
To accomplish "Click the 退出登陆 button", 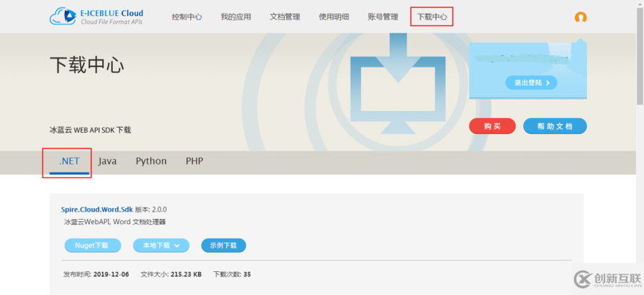I will [x=531, y=83].
